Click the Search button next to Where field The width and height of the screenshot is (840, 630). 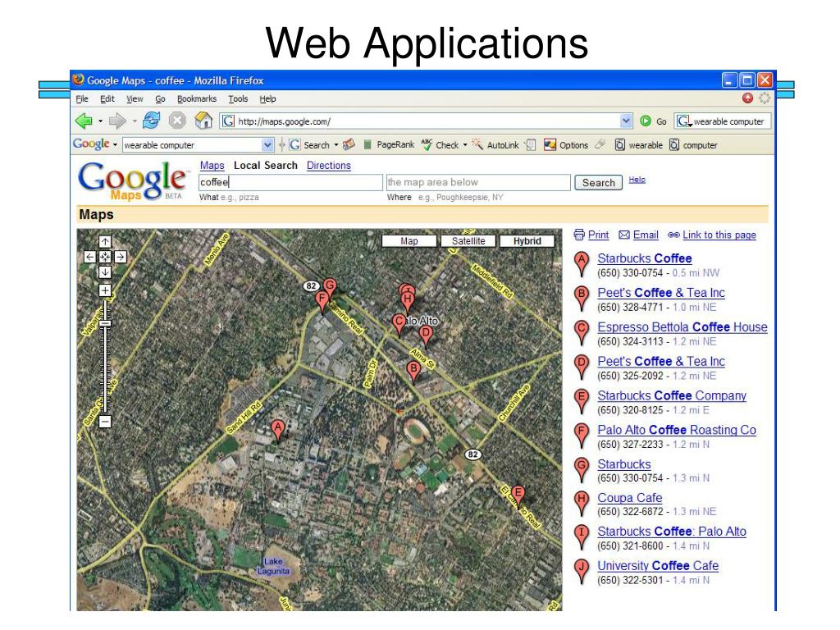point(598,183)
